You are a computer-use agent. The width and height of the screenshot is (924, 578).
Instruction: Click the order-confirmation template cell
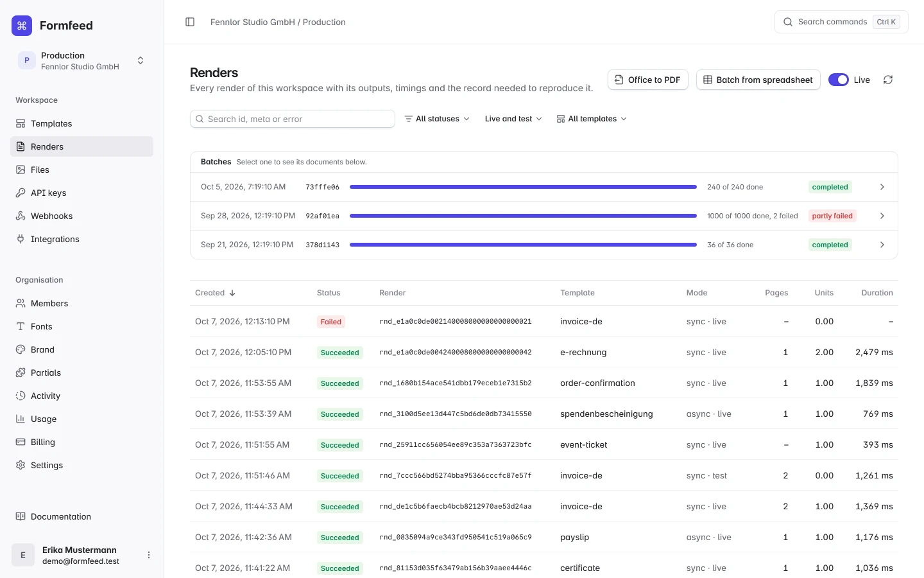597,383
